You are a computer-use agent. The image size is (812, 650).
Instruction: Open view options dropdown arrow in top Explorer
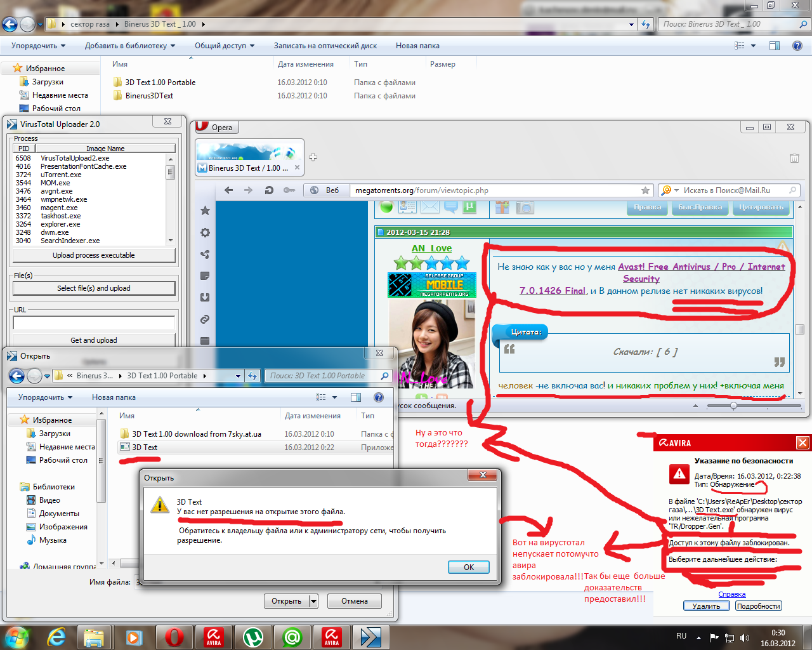(x=754, y=46)
